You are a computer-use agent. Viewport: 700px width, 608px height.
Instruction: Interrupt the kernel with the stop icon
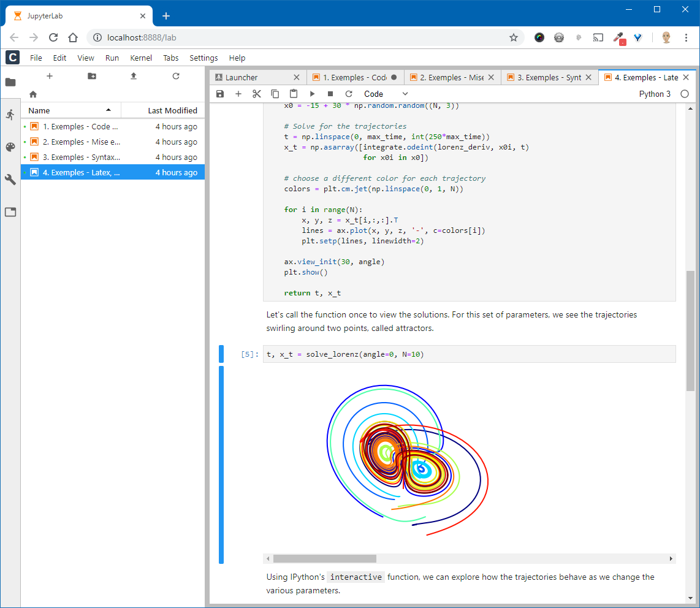click(x=330, y=94)
